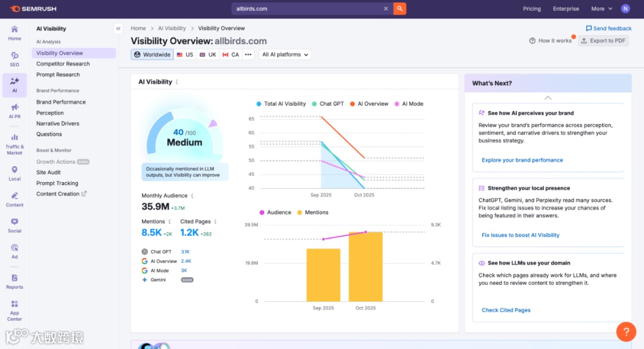Click Export to PDF button
This screenshot has width=644, height=349.
(x=603, y=40)
